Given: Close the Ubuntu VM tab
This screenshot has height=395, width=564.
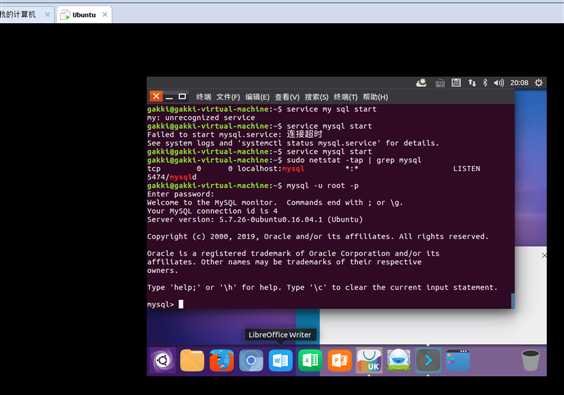Looking at the screenshot, I should 105,14.
